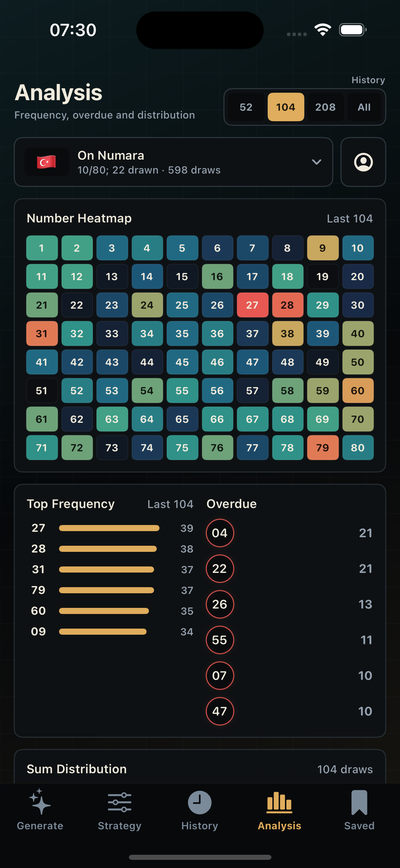Screen dimensions: 400x868
Task: Select the 208 draws history option
Action: (325, 107)
